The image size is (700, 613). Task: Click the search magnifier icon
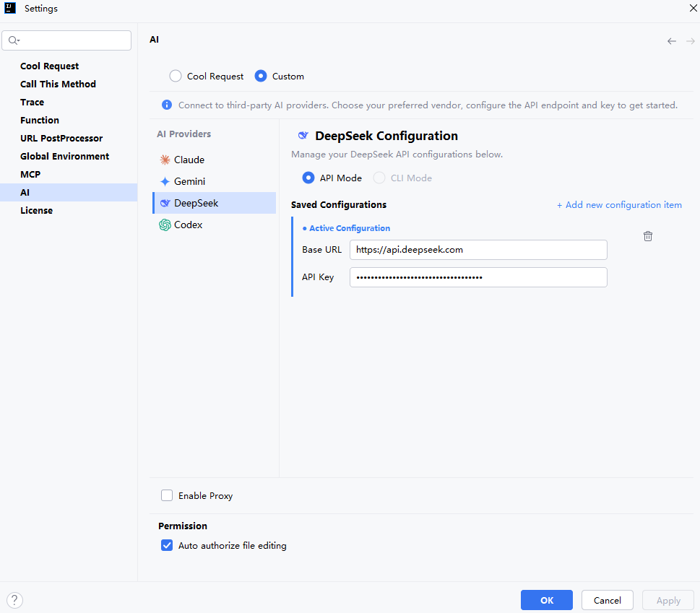[x=14, y=40]
